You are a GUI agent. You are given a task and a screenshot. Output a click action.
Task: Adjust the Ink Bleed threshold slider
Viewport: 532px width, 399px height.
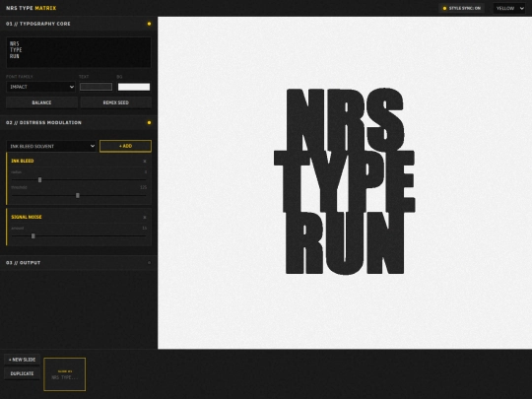click(x=79, y=195)
